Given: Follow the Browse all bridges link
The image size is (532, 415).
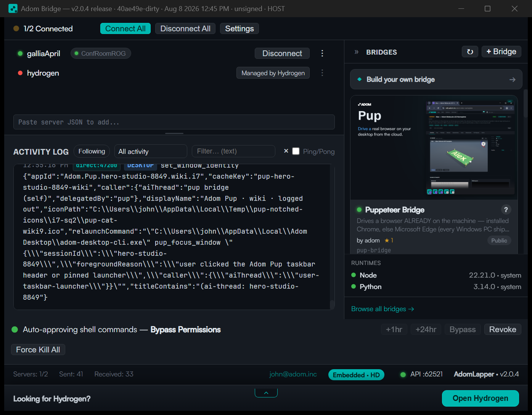Looking at the screenshot, I should pyautogui.click(x=383, y=309).
